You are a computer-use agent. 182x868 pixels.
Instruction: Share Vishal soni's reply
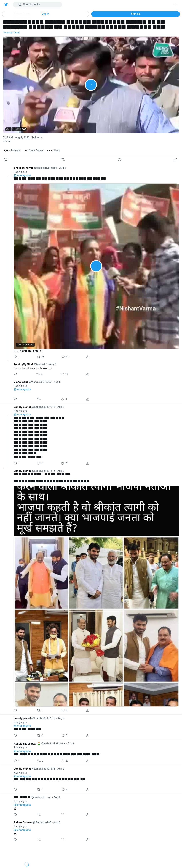coord(87,399)
